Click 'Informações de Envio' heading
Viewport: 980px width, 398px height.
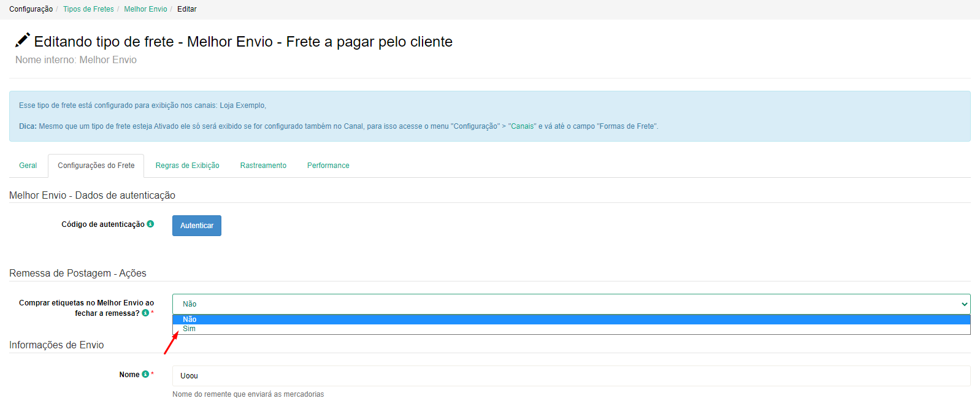[x=56, y=345]
